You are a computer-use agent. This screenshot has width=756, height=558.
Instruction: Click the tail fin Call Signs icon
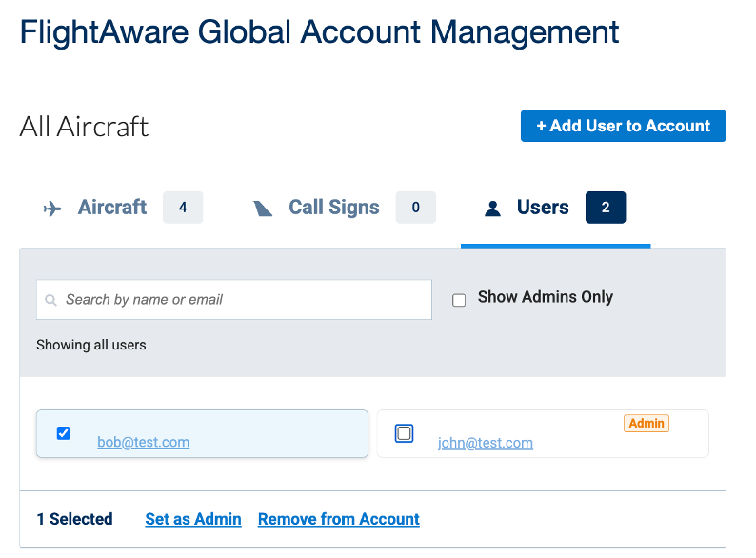click(x=263, y=209)
